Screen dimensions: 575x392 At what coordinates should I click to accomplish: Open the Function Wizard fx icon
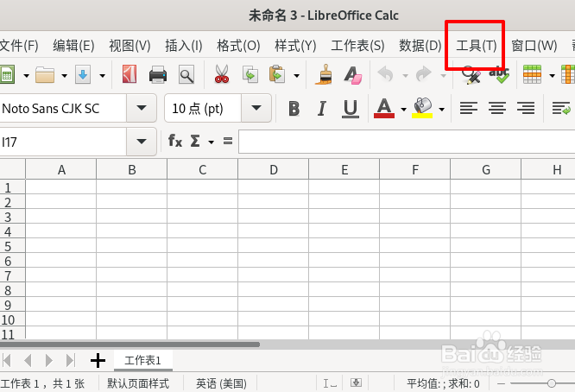(175, 141)
